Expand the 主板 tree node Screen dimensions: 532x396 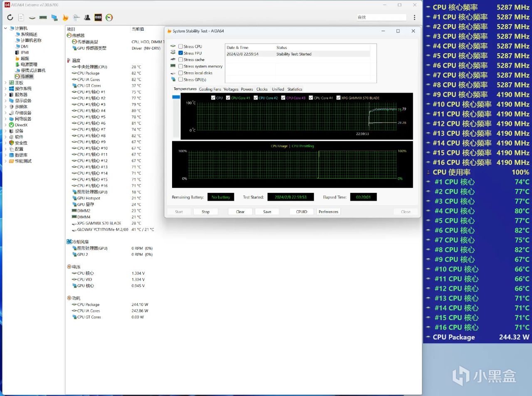(x=5, y=83)
